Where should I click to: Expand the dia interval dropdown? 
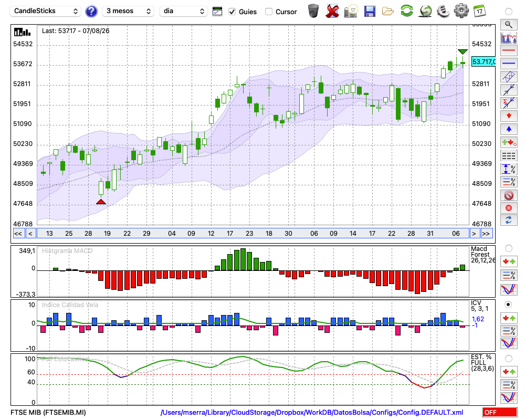point(183,11)
